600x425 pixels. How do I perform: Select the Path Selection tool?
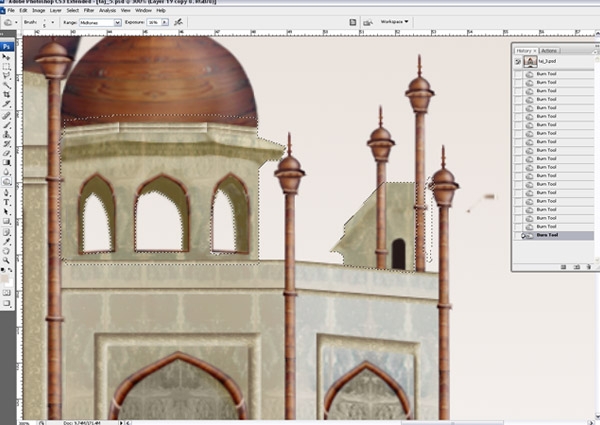click(x=6, y=212)
